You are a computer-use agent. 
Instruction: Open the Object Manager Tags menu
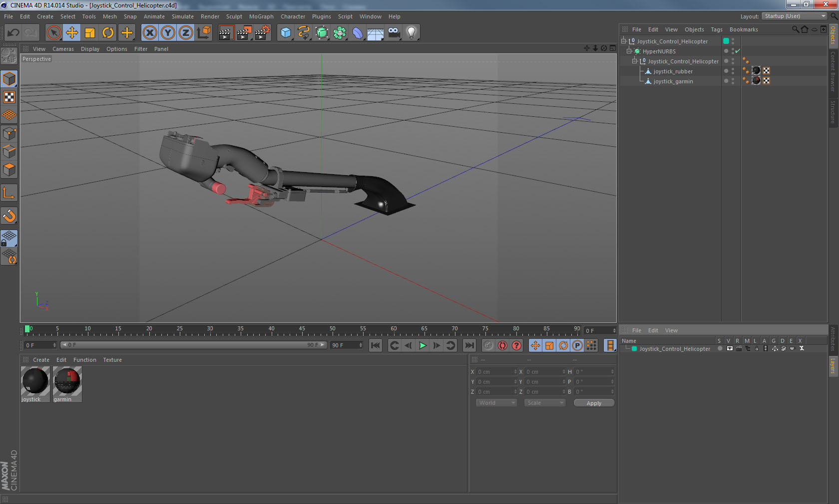(x=717, y=29)
